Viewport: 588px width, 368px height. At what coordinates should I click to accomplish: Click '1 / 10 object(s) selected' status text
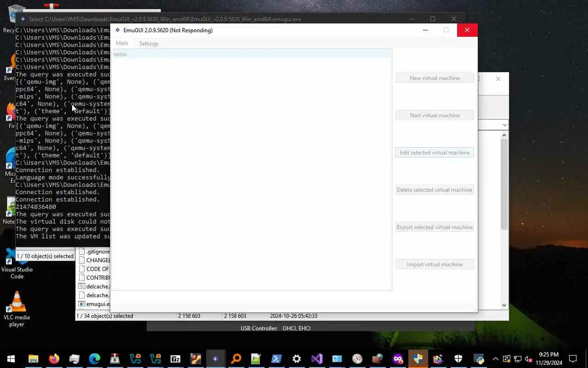point(45,256)
